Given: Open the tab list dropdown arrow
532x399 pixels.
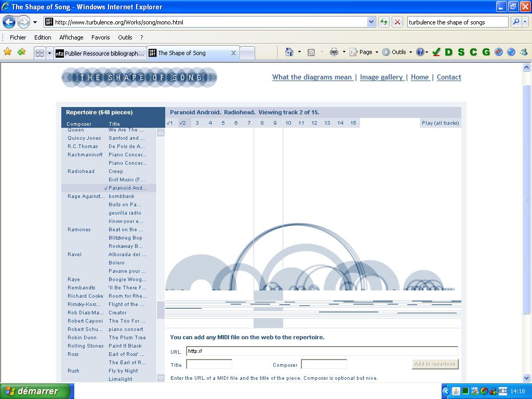Looking at the screenshot, I should coord(49,54).
